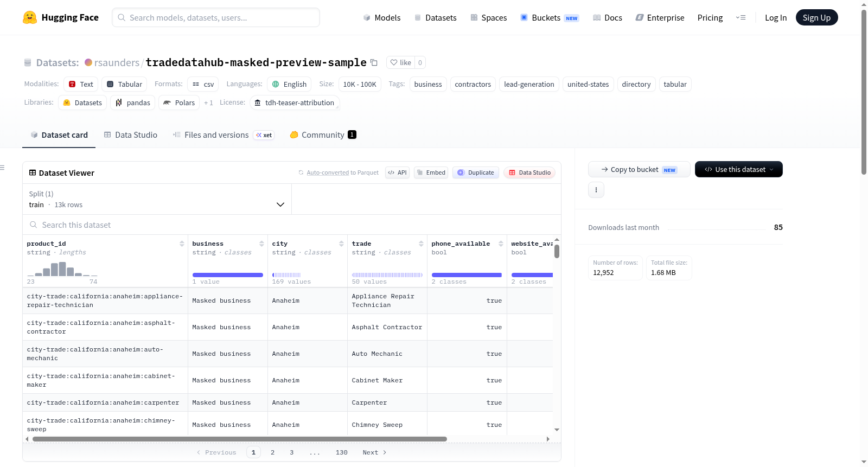The image size is (868, 467).
Task: Click the Log In link
Action: [x=776, y=17]
